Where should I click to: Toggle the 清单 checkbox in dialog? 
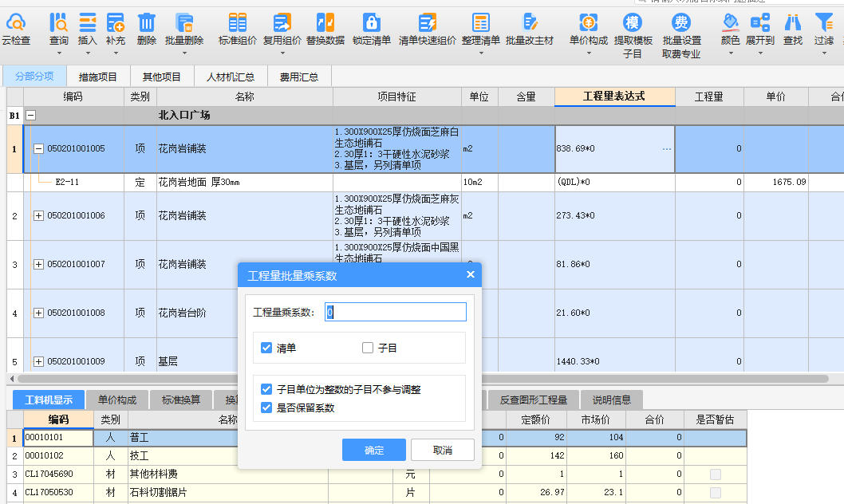[266, 348]
